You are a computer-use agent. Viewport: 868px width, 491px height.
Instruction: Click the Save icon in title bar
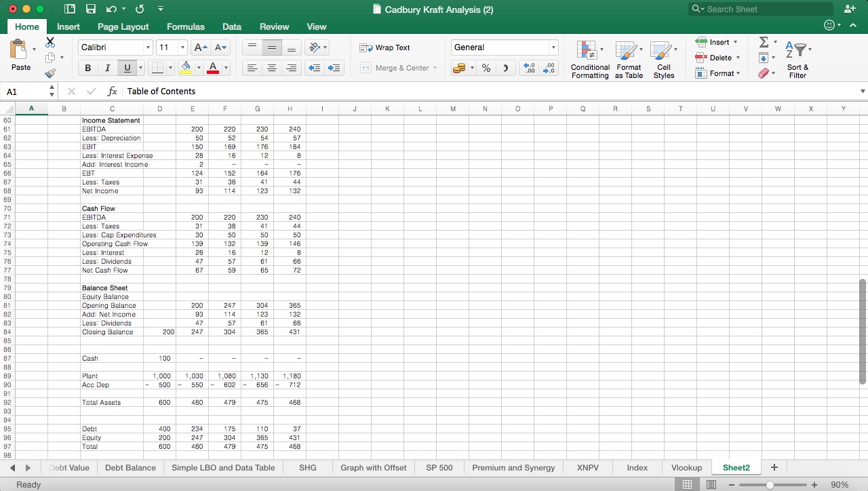pos(91,9)
